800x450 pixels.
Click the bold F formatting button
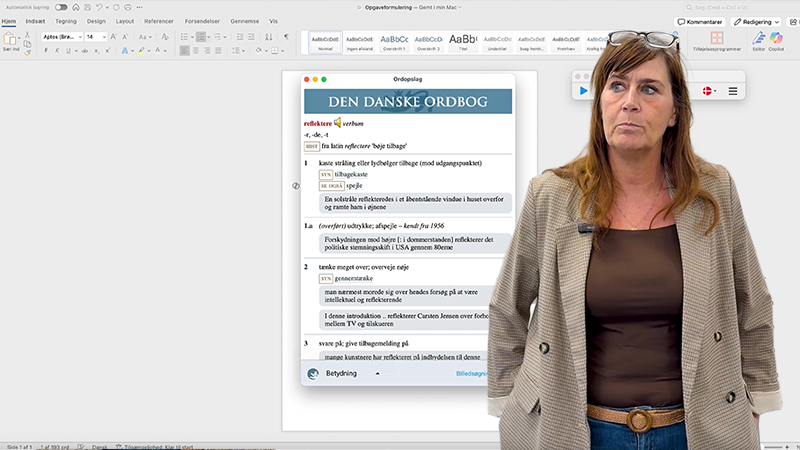tap(47, 50)
